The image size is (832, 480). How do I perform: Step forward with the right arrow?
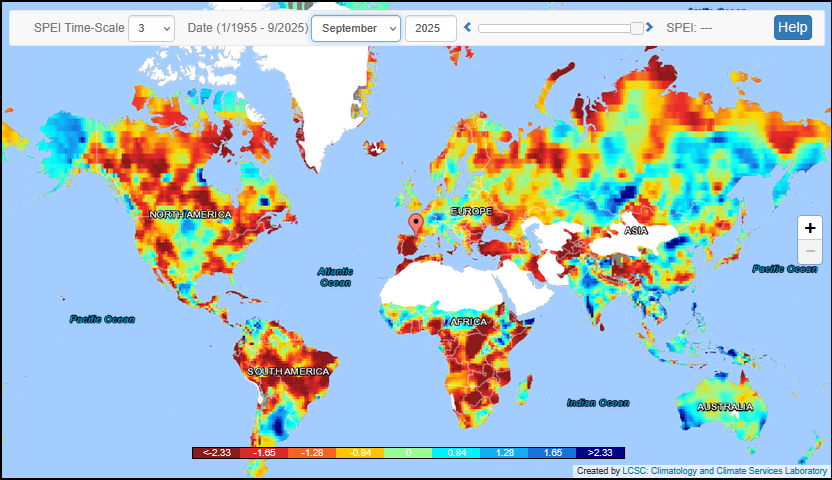[x=649, y=27]
